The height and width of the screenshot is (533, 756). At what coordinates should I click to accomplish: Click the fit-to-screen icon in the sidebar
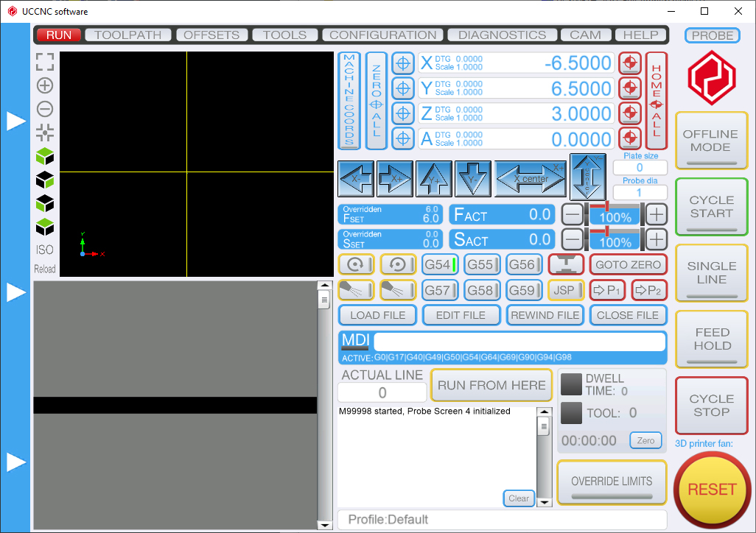(44, 62)
